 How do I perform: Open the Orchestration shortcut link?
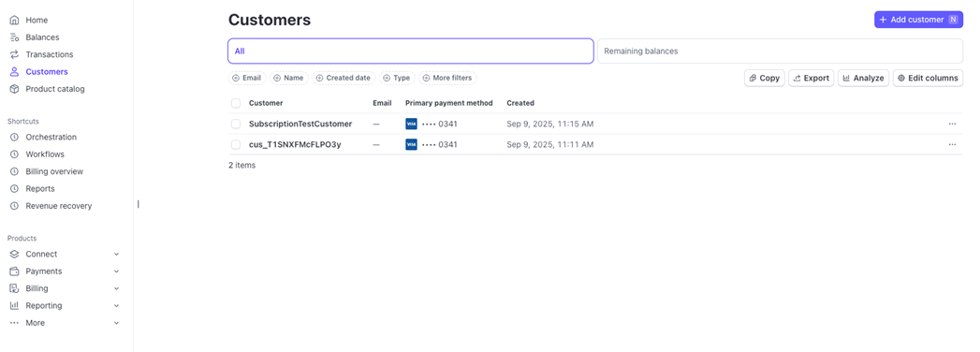point(51,137)
